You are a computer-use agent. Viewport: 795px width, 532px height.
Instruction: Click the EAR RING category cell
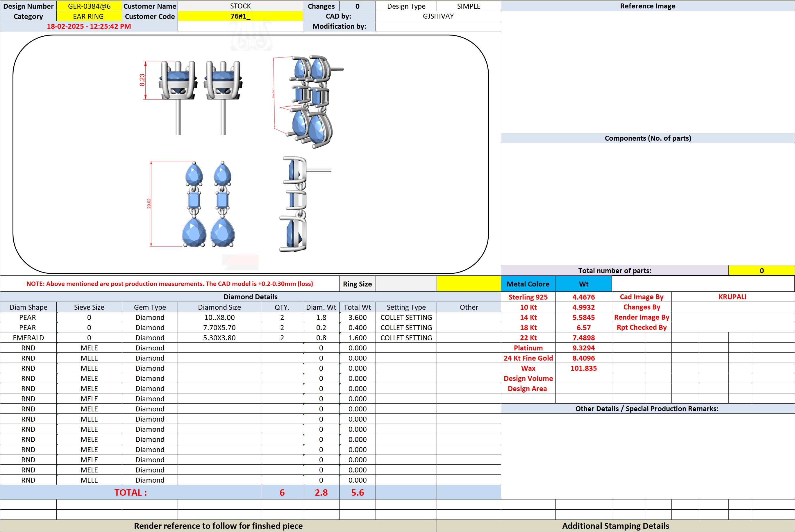[89, 16]
